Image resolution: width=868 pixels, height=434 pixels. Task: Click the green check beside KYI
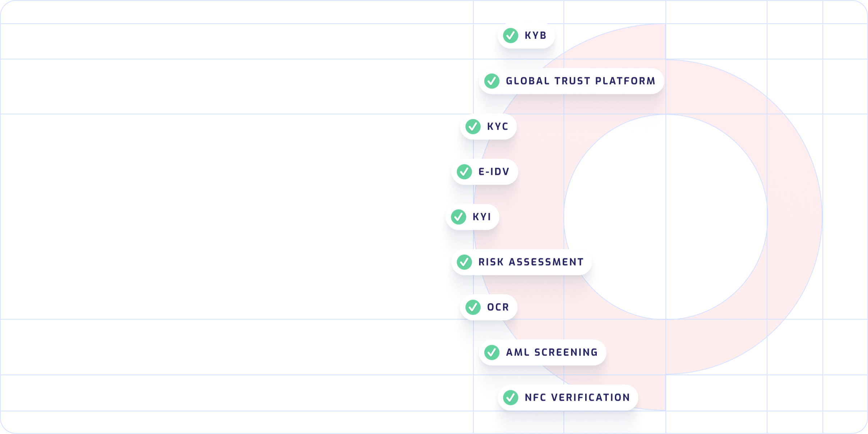click(459, 217)
